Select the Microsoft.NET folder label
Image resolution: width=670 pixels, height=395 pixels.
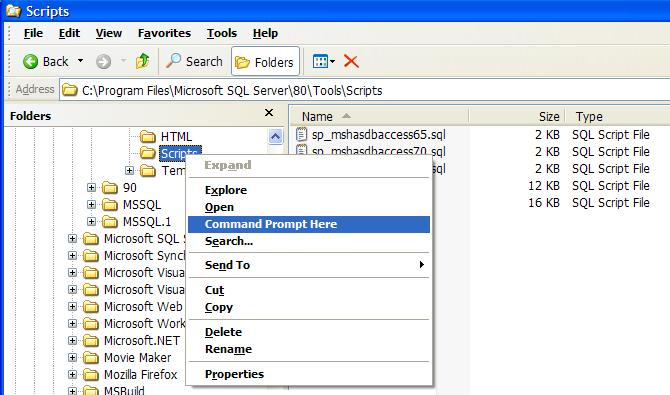point(142,341)
